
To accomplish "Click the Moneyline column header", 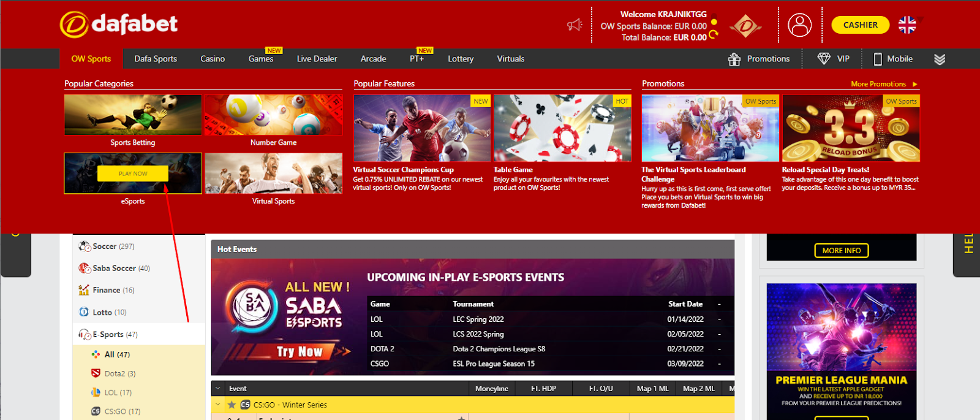I will [x=492, y=388].
